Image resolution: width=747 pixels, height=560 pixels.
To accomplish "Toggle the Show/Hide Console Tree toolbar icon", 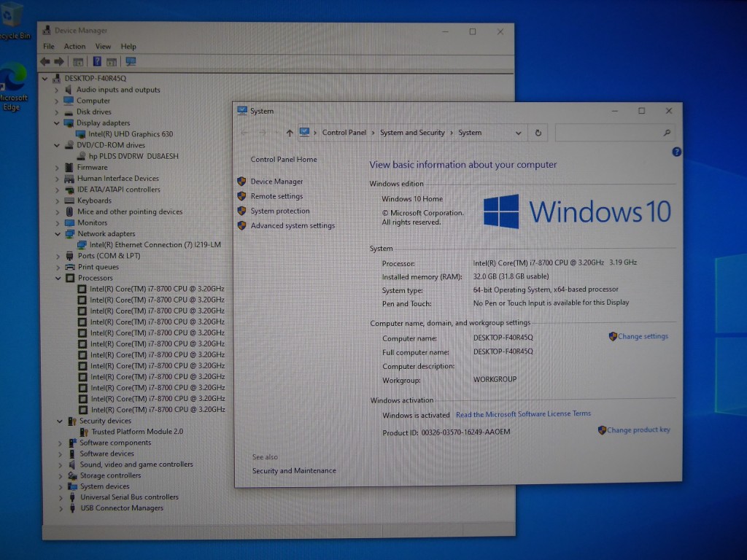I will 77,62.
